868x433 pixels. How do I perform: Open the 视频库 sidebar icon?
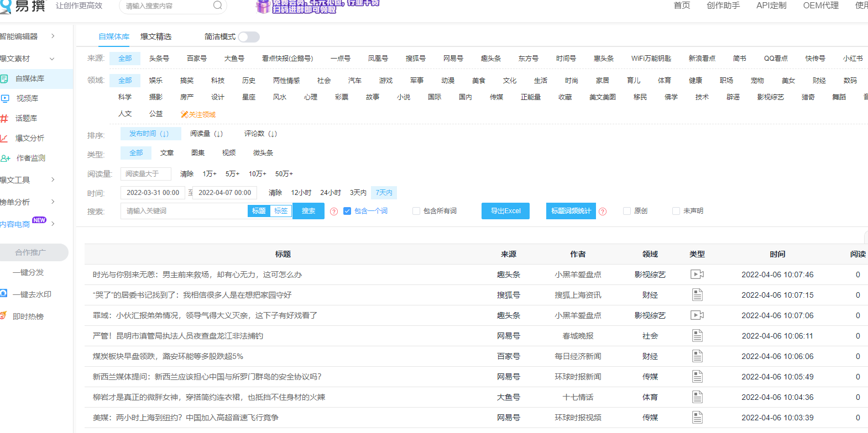click(x=5, y=98)
